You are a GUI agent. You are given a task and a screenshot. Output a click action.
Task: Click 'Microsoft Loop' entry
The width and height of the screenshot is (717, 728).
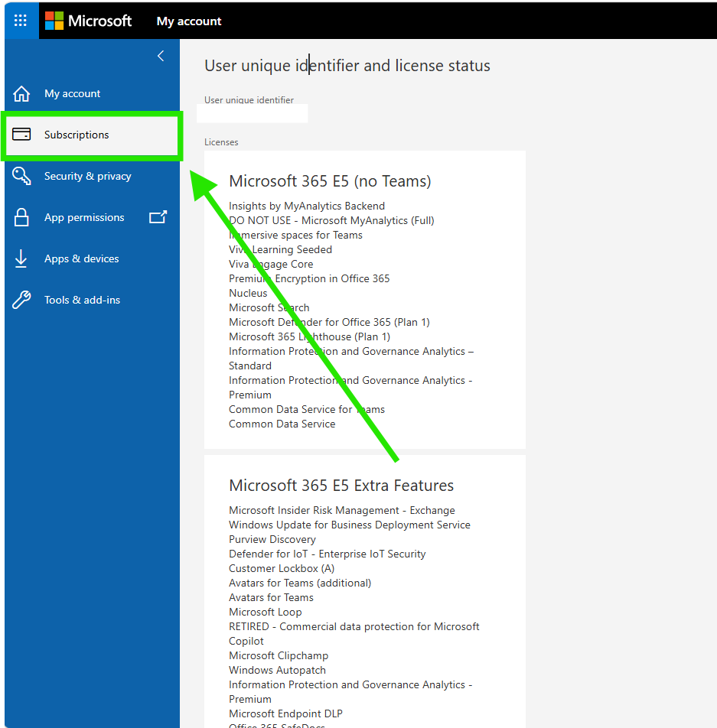coord(266,612)
